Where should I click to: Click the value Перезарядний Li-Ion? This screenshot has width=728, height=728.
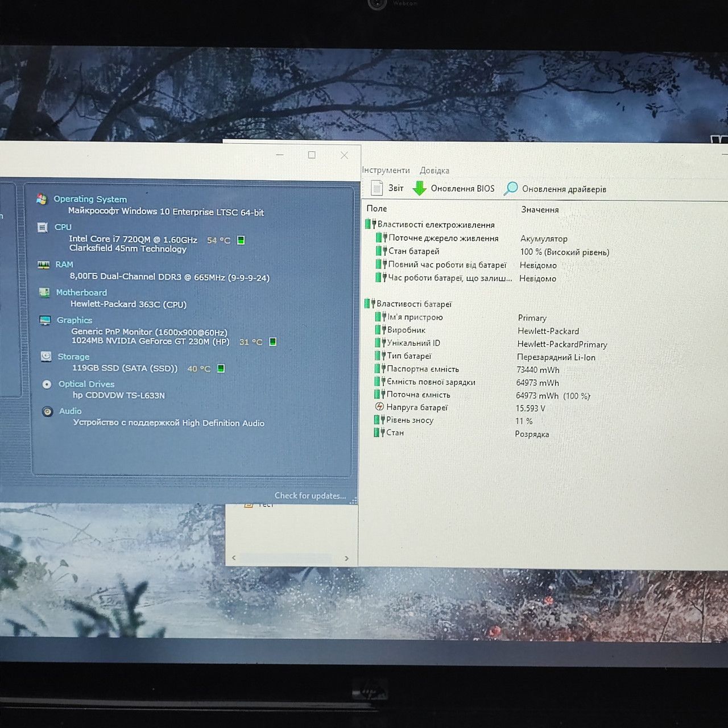[x=556, y=357]
